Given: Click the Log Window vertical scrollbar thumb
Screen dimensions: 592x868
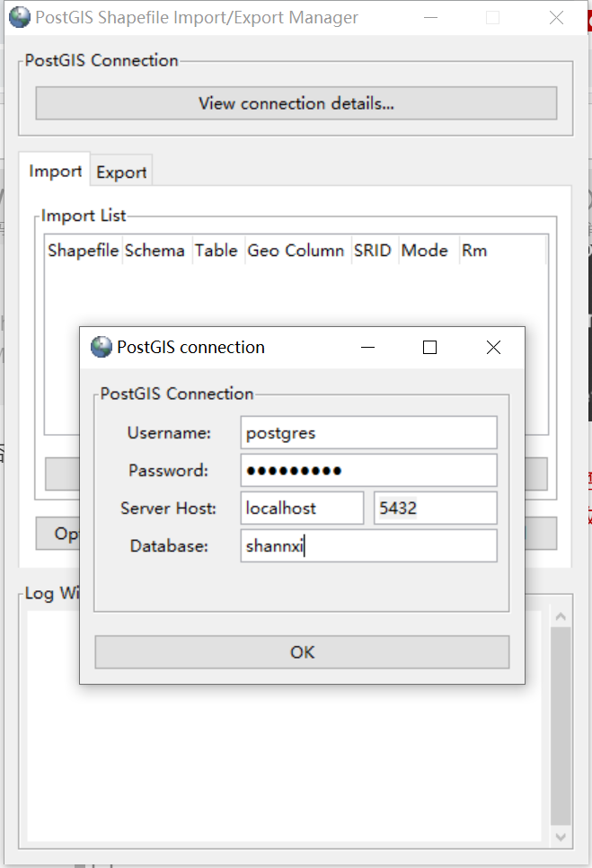Looking at the screenshot, I should coord(561,726).
